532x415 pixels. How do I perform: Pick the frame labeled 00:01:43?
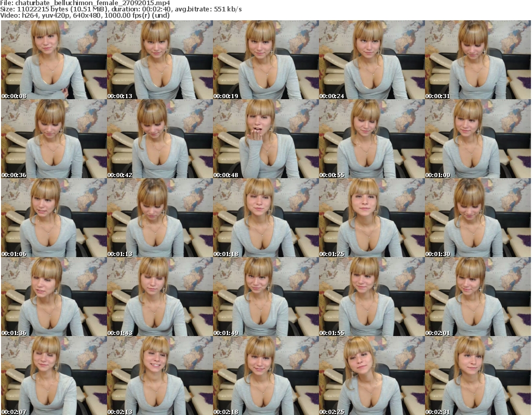[x=160, y=297]
